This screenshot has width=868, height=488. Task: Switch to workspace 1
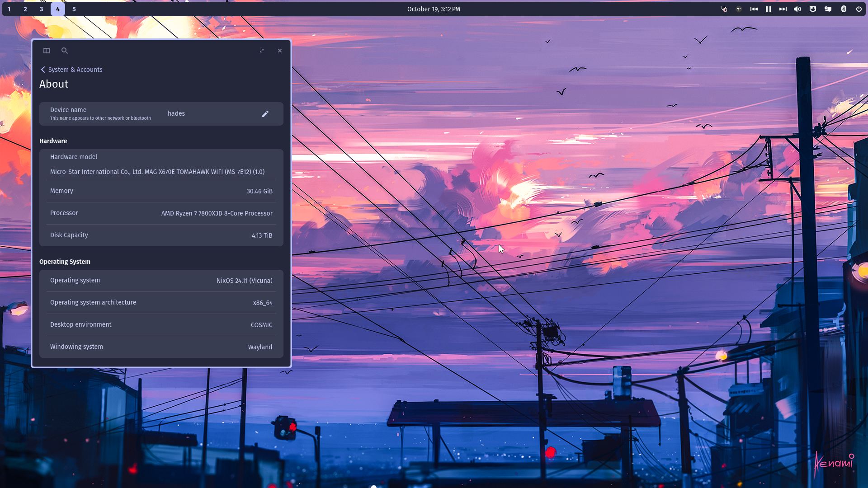pyautogui.click(x=9, y=9)
